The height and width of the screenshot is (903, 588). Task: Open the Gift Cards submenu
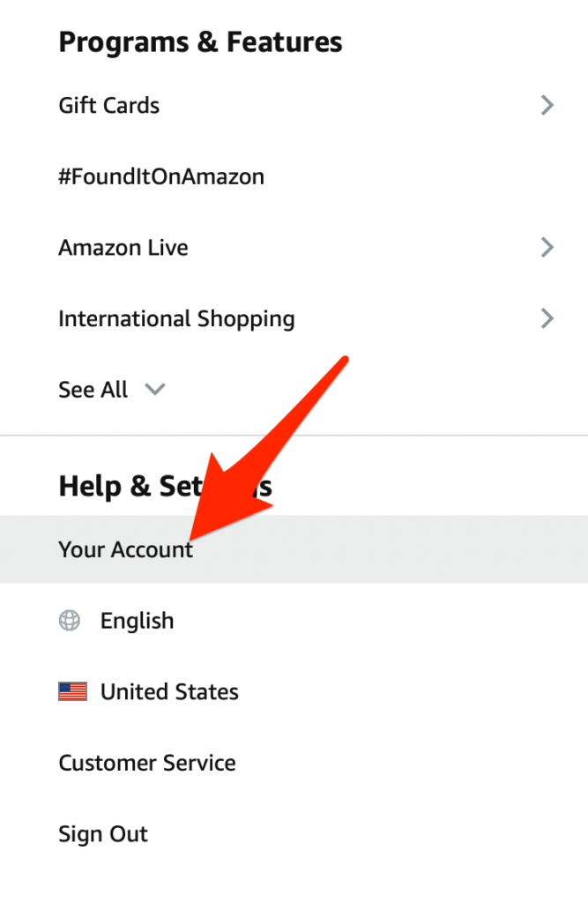pyautogui.click(x=109, y=106)
